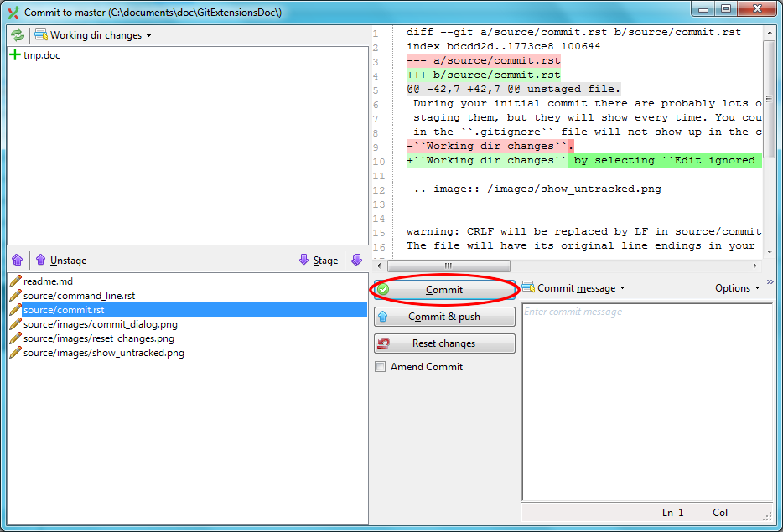The image size is (783, 532).
Task: Click the Commit & push button
Action: [x=444, y=317]
